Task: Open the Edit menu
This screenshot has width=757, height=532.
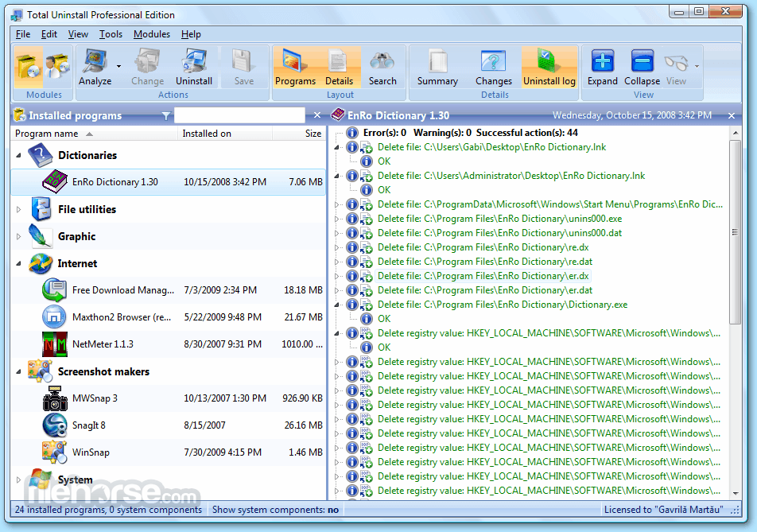Action: pyautogui.click(x=49, y=34)
